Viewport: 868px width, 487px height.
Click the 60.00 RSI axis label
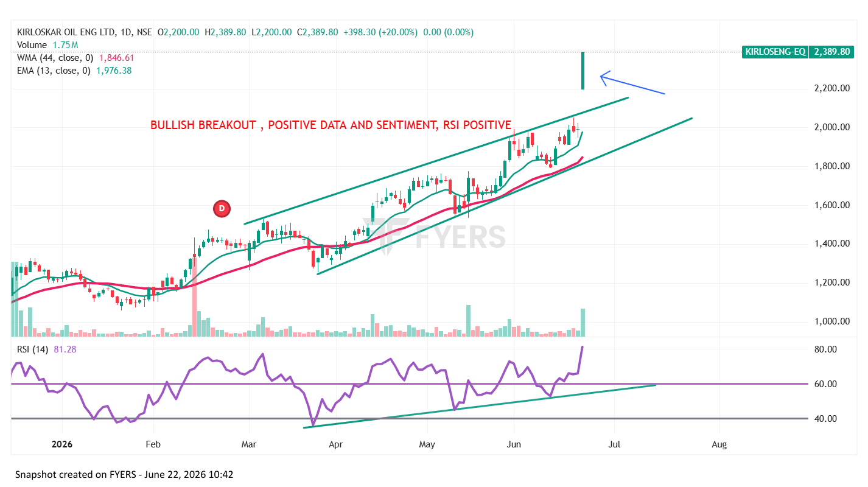(x=825, y=384)
